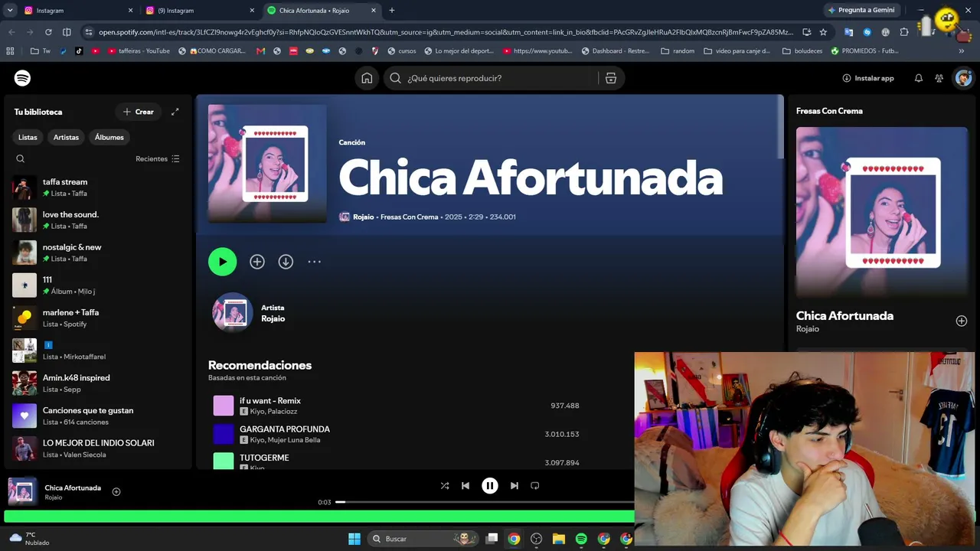Viewport: 980px width, 551px height.
Task: Add now-playing track via bottom plus icon
Action: click(x=116, y=492)
